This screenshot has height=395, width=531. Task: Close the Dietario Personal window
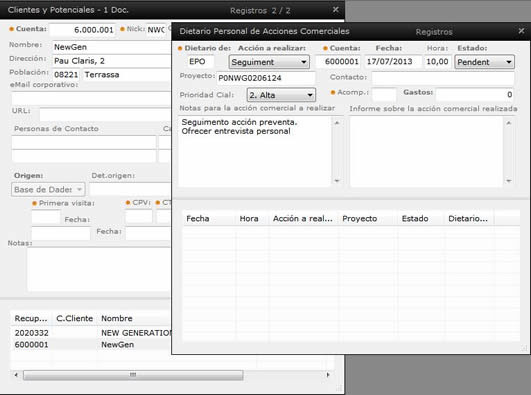[x=521, y=31]
